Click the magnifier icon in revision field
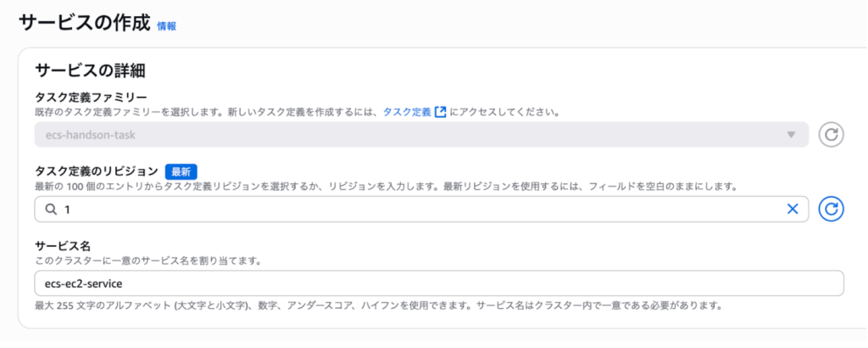 tap(50, 209)
